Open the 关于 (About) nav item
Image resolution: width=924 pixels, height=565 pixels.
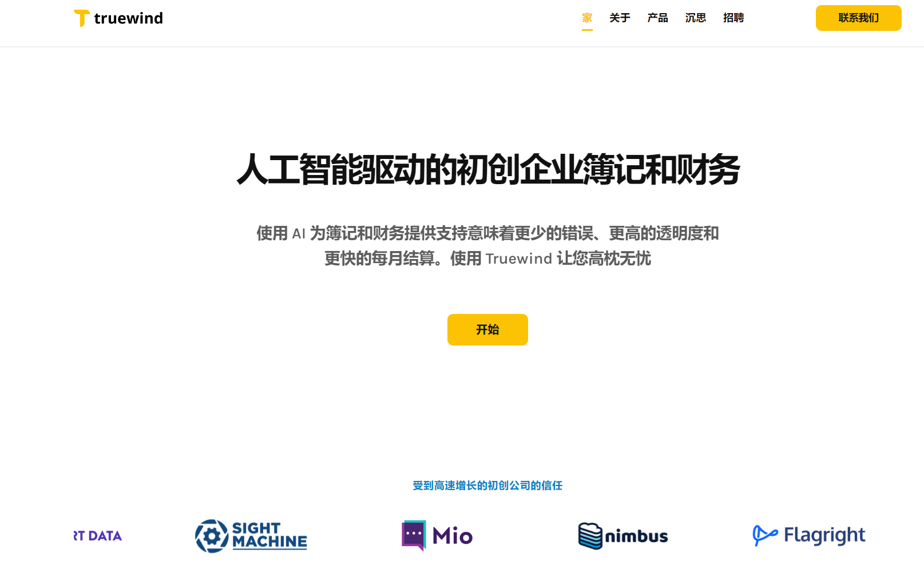point(620,18)
